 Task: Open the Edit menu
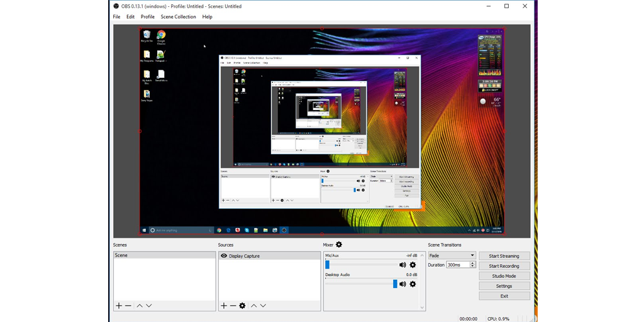coord(131,17)
